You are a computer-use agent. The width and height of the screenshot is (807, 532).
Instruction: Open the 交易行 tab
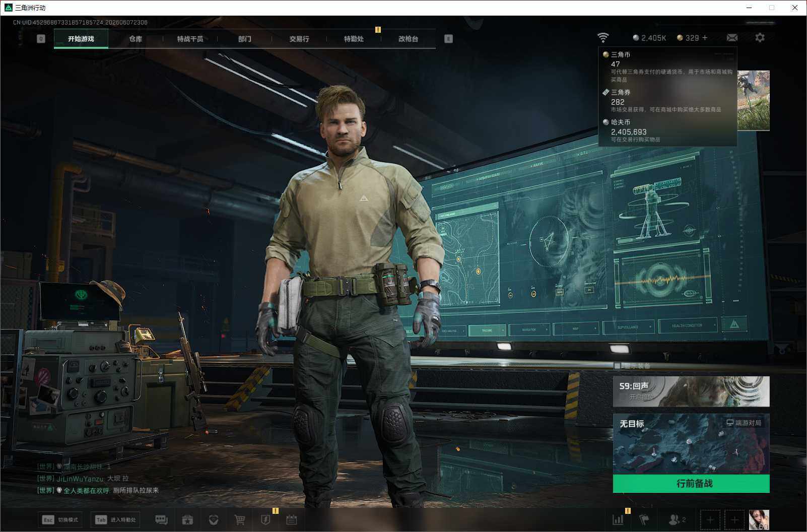point(299,39)
